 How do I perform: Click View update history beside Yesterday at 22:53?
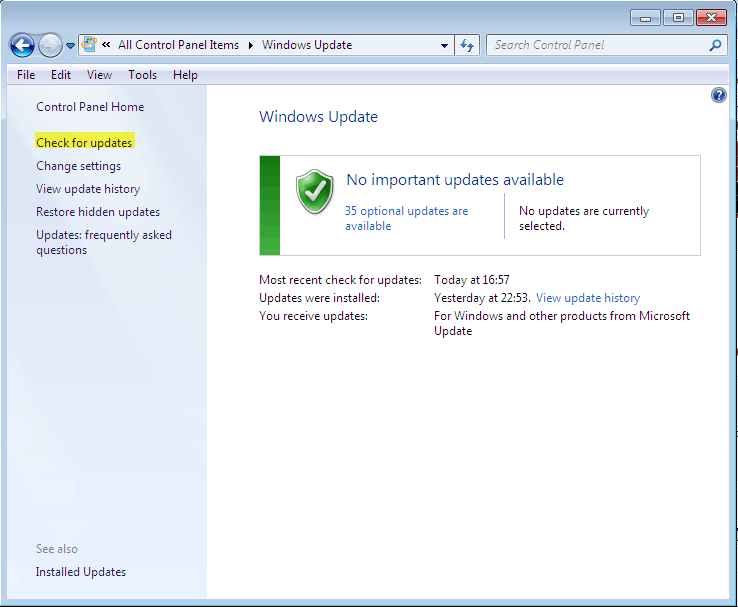click(588, 298)
